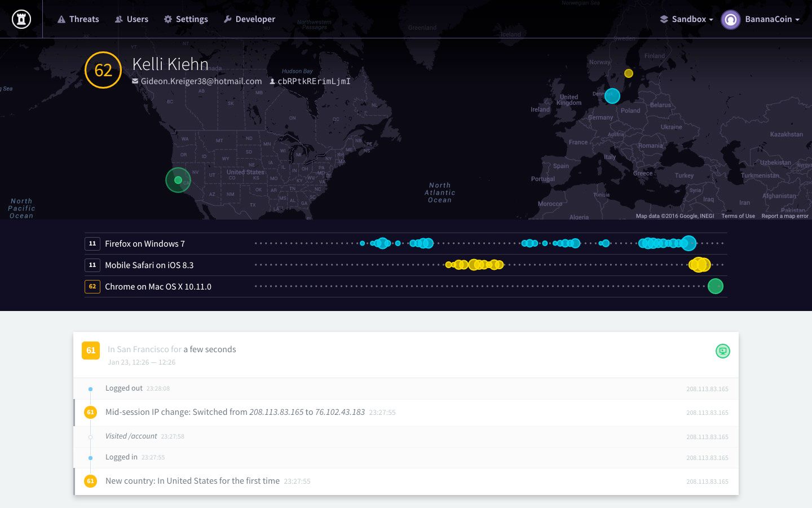
Task: Expand the BananaCoin account dropdown
Action: (770, 19)
